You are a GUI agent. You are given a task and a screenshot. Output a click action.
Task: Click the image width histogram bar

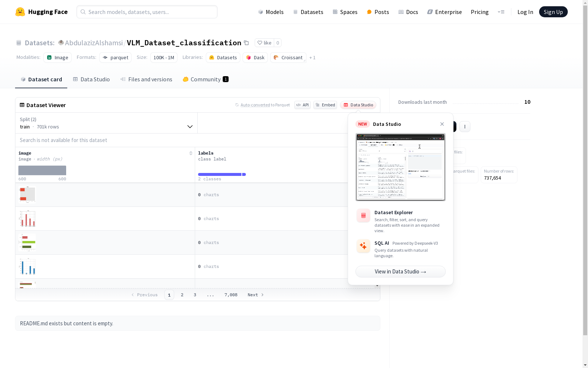click(42, 170)
